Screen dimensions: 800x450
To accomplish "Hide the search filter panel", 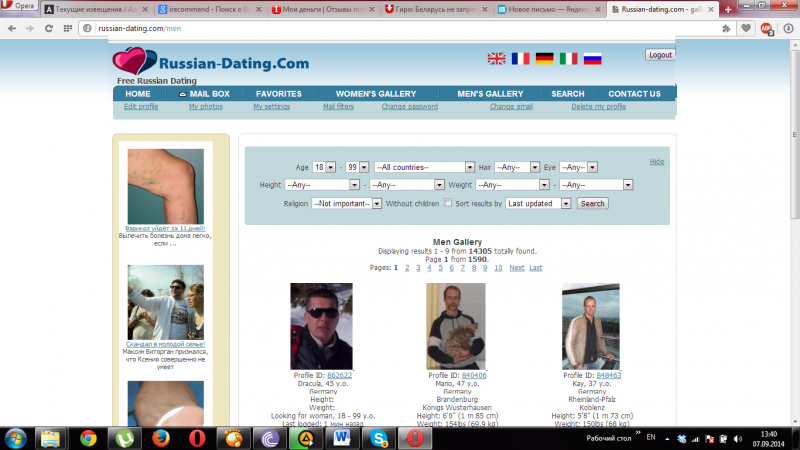I will pyautogui.click(x=657, y=162).
